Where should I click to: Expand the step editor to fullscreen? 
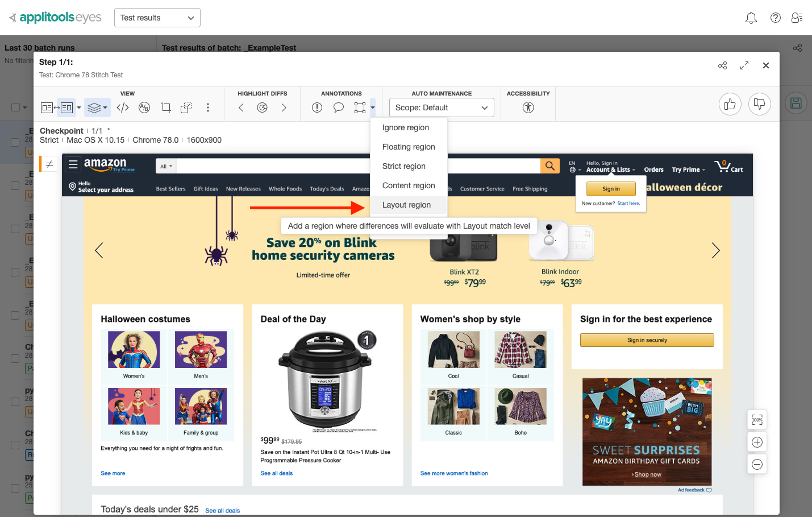[744, 65]
